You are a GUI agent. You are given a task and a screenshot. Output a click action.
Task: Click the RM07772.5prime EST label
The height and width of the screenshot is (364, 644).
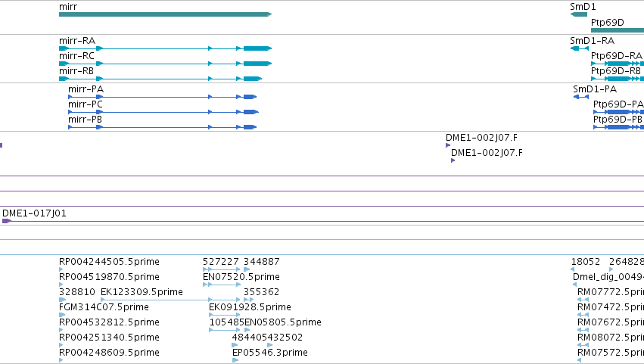coord(611,292)
